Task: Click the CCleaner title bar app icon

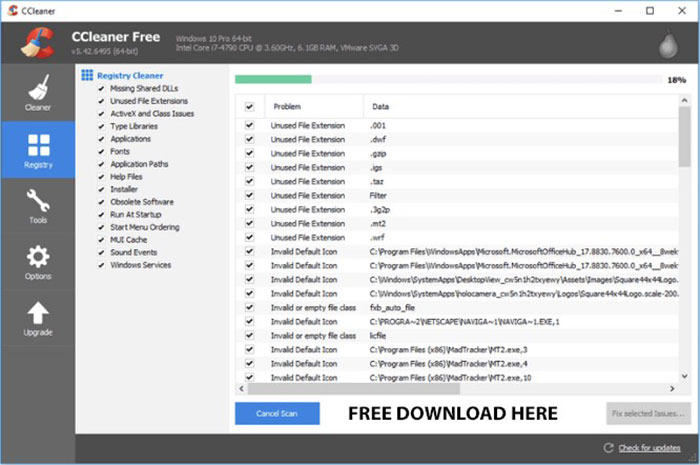Action: [13, 11]
